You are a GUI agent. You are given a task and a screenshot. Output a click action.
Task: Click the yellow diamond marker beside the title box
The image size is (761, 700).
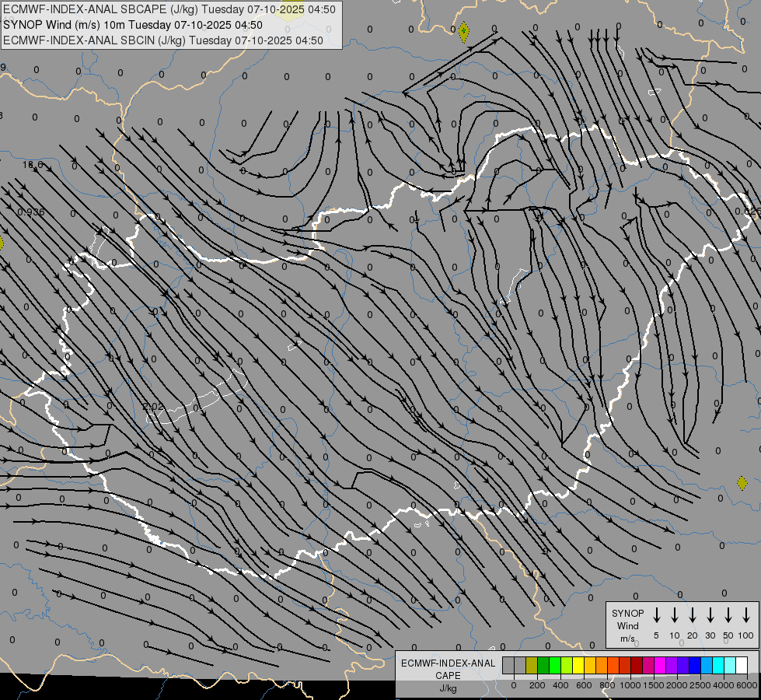(464, 32)
